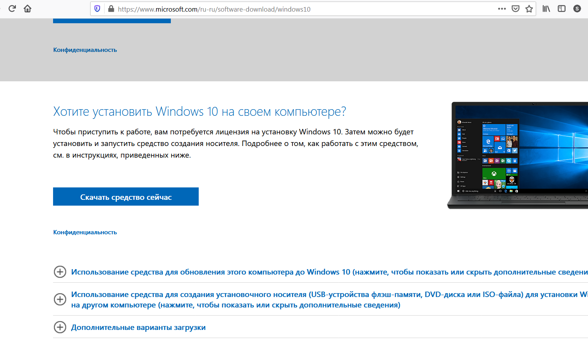
Task: Open the "Использование средства для обновления этого компьютера" link
Action: coord(330,272)
